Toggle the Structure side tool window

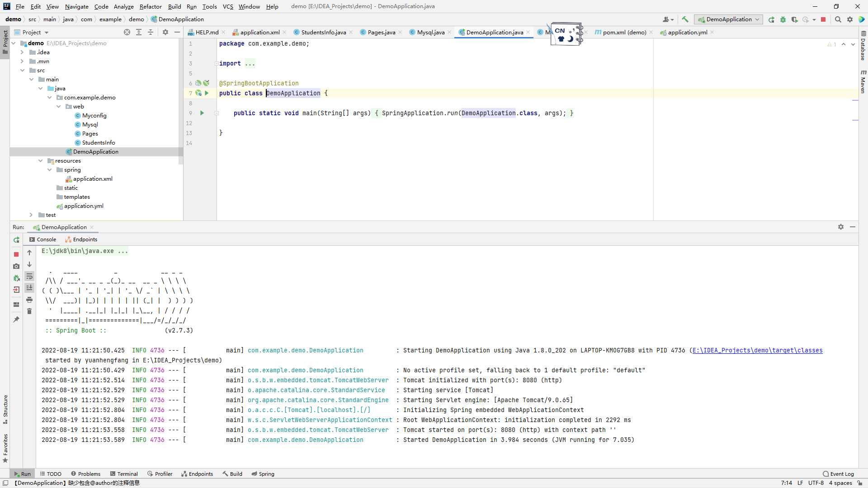5,409
